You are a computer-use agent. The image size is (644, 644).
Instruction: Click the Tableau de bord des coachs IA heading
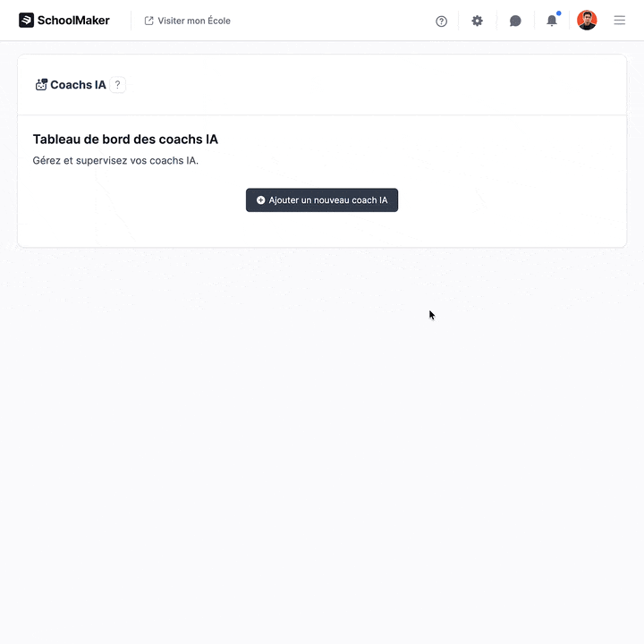point(125,140)
